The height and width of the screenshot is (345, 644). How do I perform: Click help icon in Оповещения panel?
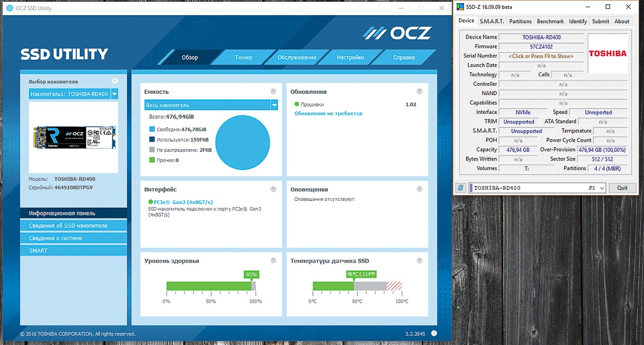pos(419,189)
